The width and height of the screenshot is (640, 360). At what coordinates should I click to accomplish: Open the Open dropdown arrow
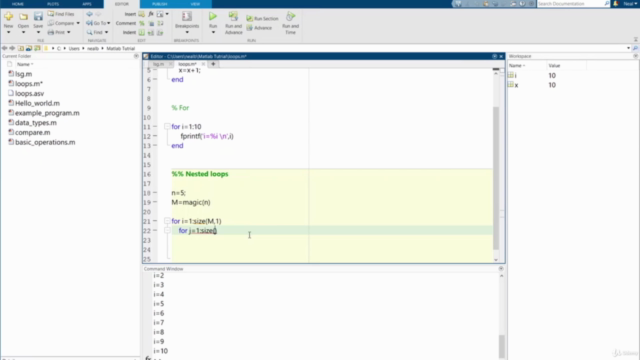pos(23,32)
